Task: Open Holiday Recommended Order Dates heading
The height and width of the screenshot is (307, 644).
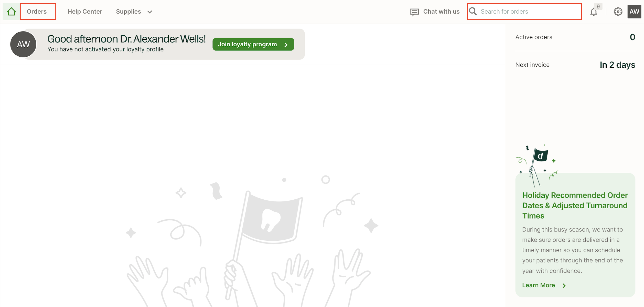Action: (x=575, y=206)
